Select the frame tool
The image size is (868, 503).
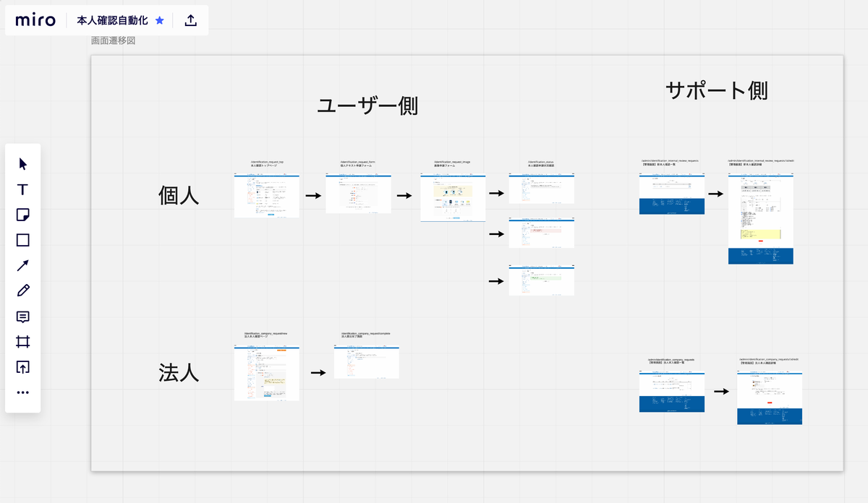[22, 342]
